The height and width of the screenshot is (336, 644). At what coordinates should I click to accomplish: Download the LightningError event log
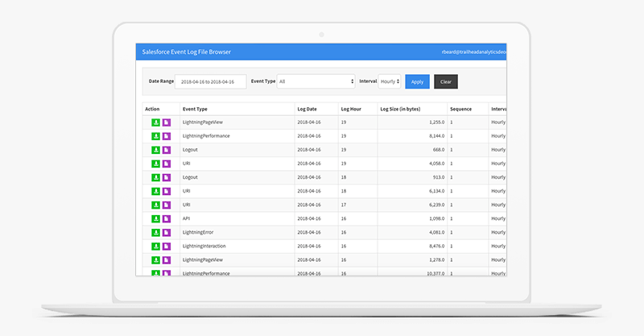click(155, 232)
